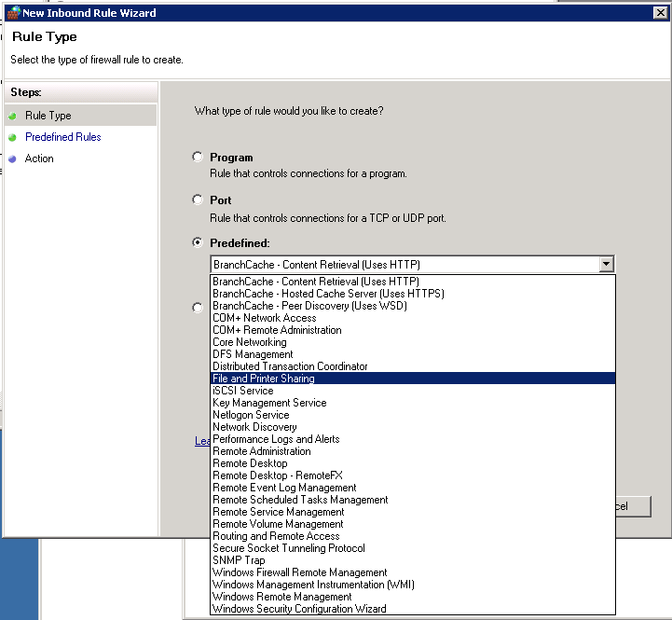Click the wizard firewall icon in title bar
The width and height of the screenshot is (672, 620).
pyautogui.click(x=13, y=13)
